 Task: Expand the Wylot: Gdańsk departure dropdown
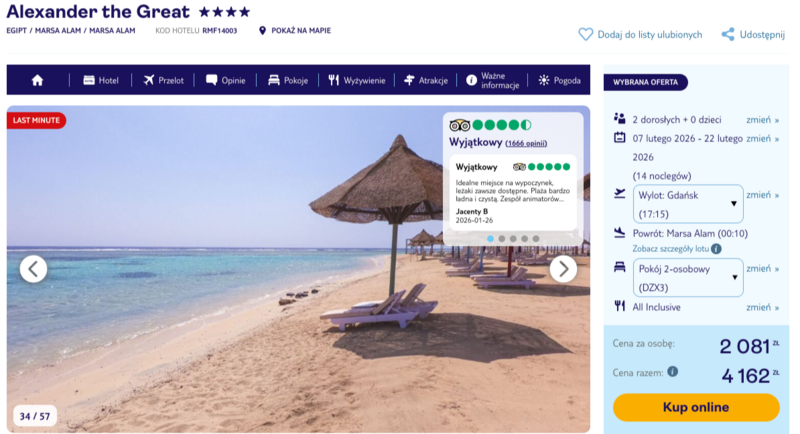(688, 204)
